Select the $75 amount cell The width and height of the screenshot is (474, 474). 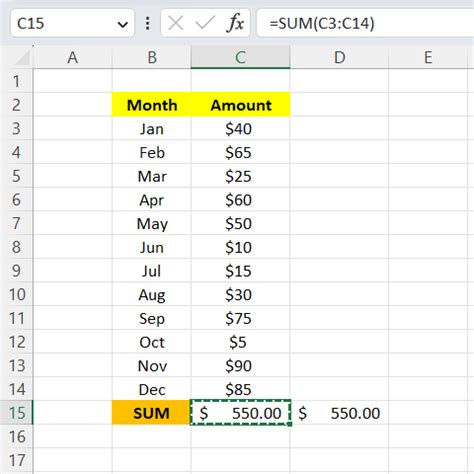[x=240, y=318]
